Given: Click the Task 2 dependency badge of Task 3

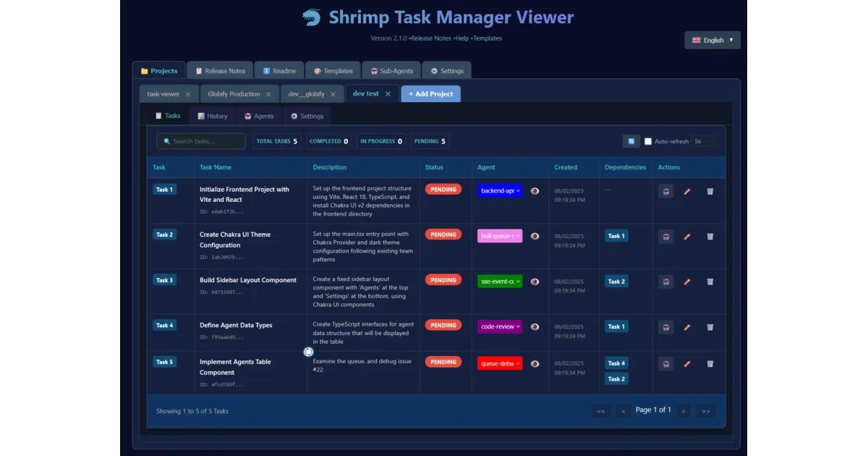Looking at the screenshot, I should click(616, 282).
